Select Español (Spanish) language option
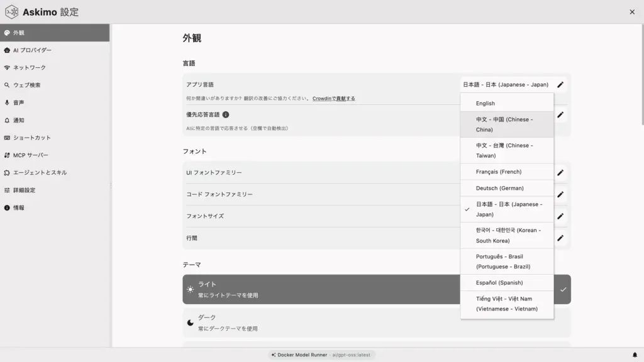This screenshot has width=644, height=362. pos(507,283)
